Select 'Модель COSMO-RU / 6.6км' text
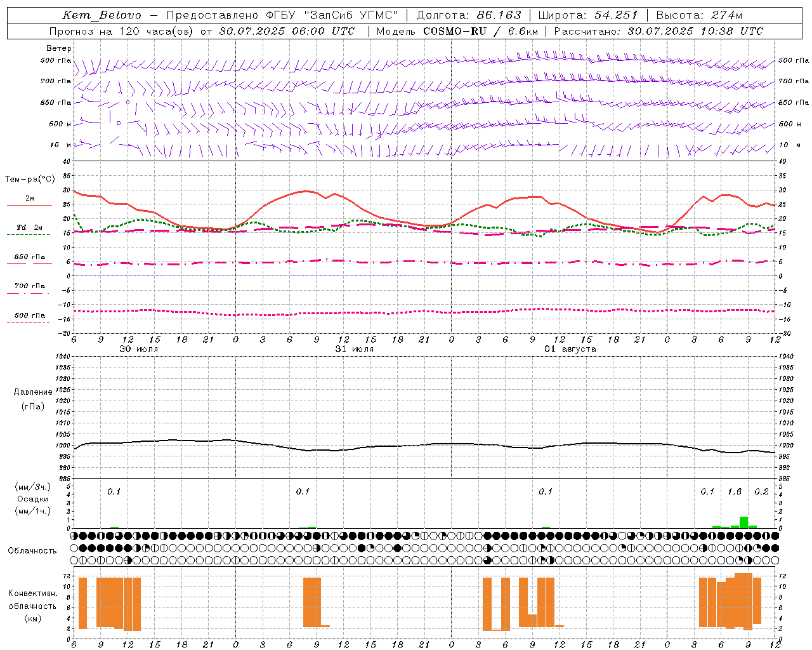This screenshot has height=650, width=812. click(x=457, y=31)
